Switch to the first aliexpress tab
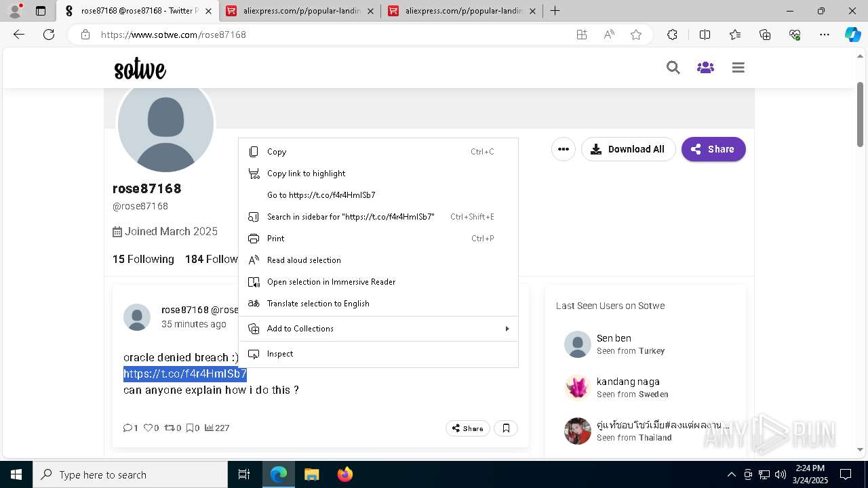The width and height of the screenshot is (868, 488). pos(300,11)
